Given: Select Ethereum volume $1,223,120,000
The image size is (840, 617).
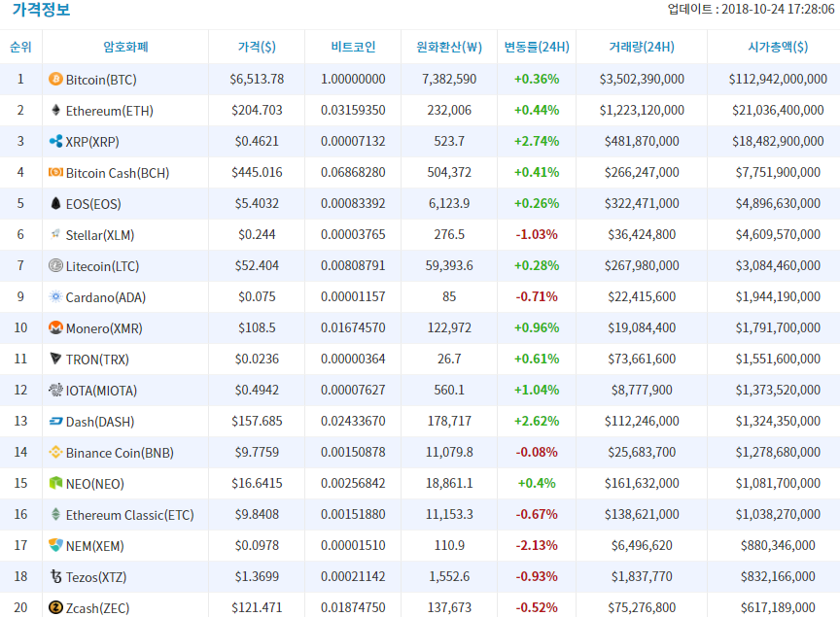Looking at the screenshot, I should pos(642,111).
